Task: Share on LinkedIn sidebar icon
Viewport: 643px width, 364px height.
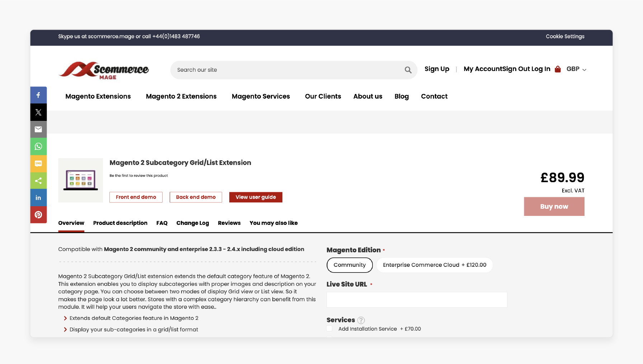Action: pyautogui.click(x=38, y=198)
